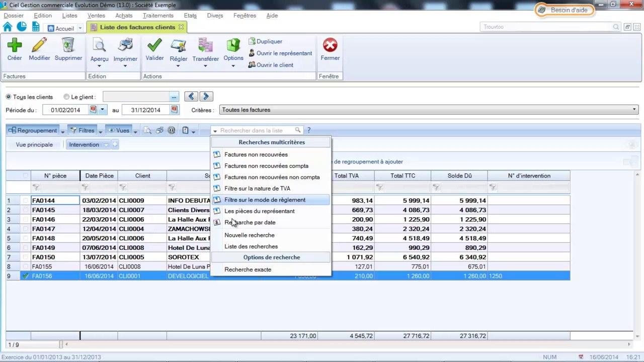Viewport: 644px width, 362px height.
Task: Select the 'Tous les clients' radio button
Action: tap(9, 97)
